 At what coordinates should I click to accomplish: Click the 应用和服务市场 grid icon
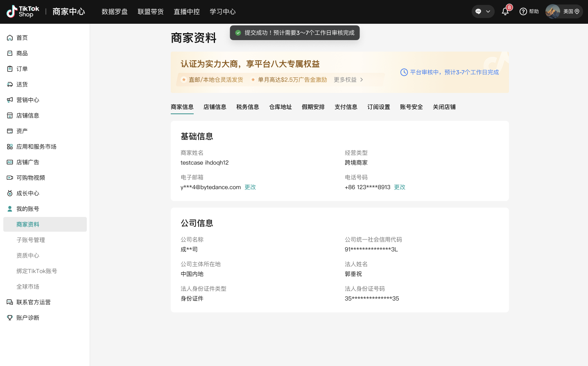(10, 147)
